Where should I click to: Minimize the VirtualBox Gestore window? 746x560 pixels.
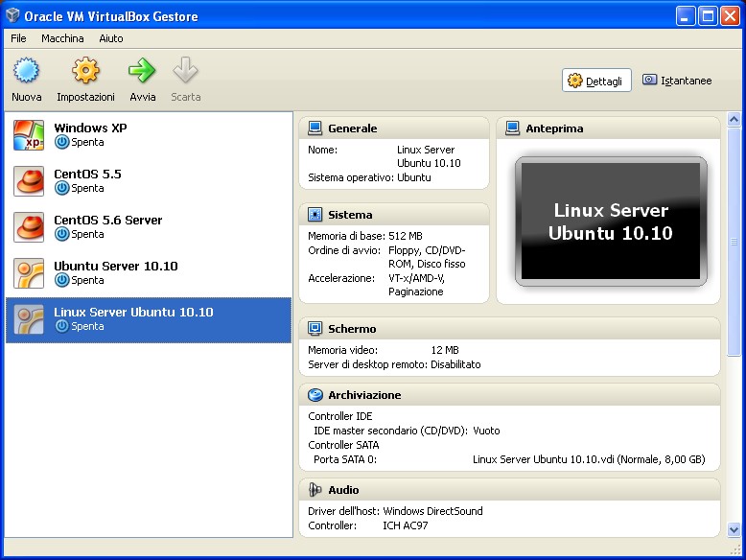click(685, 16)
